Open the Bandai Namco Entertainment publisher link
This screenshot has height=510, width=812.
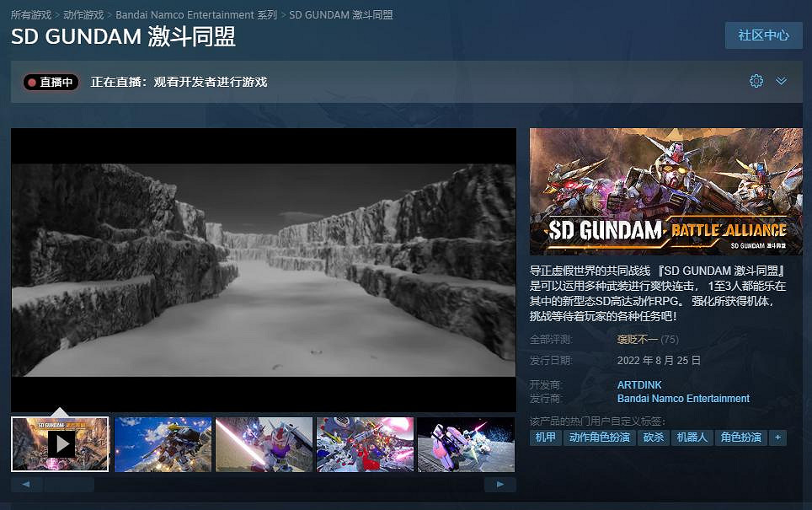(x=683, y=399)
